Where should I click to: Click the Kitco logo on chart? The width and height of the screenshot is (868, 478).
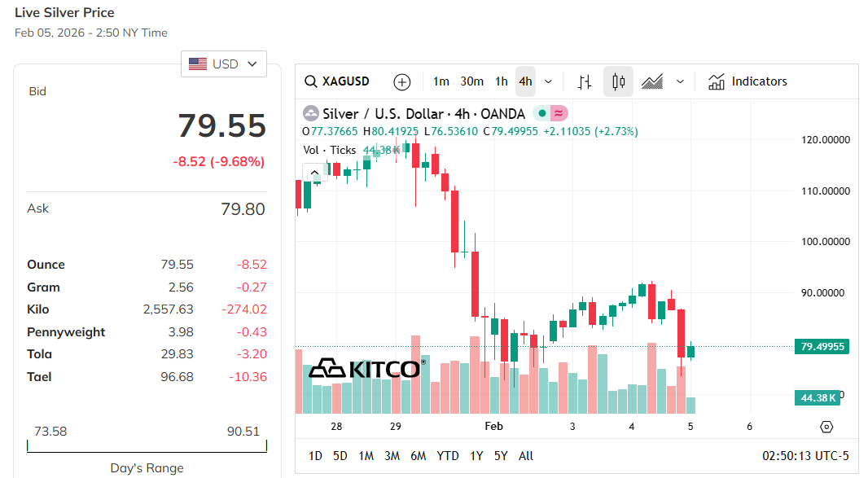point(364,369)
